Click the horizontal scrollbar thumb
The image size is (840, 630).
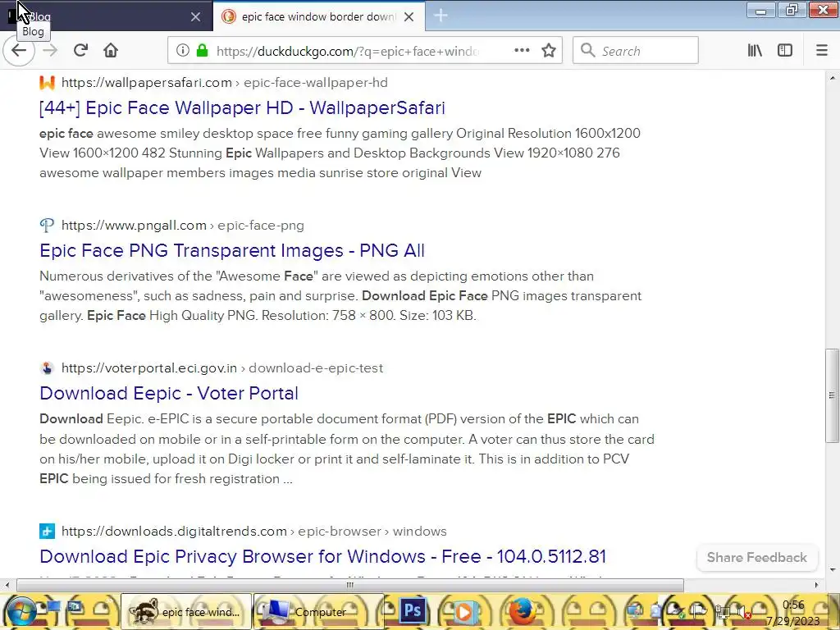[349, 584]
